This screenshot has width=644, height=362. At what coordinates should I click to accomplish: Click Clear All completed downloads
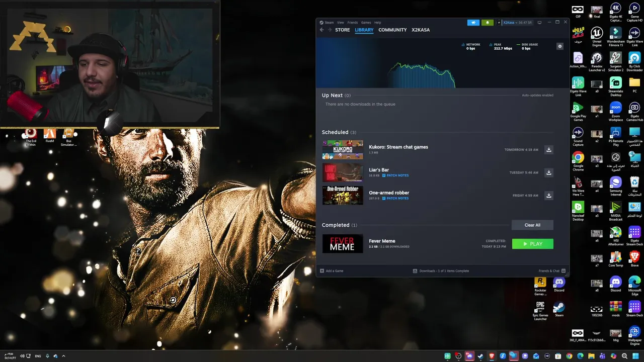532,225
